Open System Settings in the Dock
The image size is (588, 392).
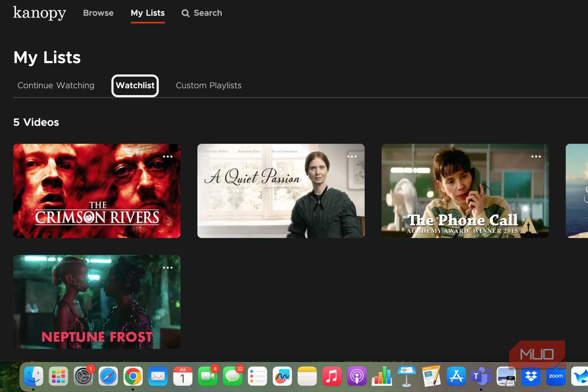click(x=83, y=376)
